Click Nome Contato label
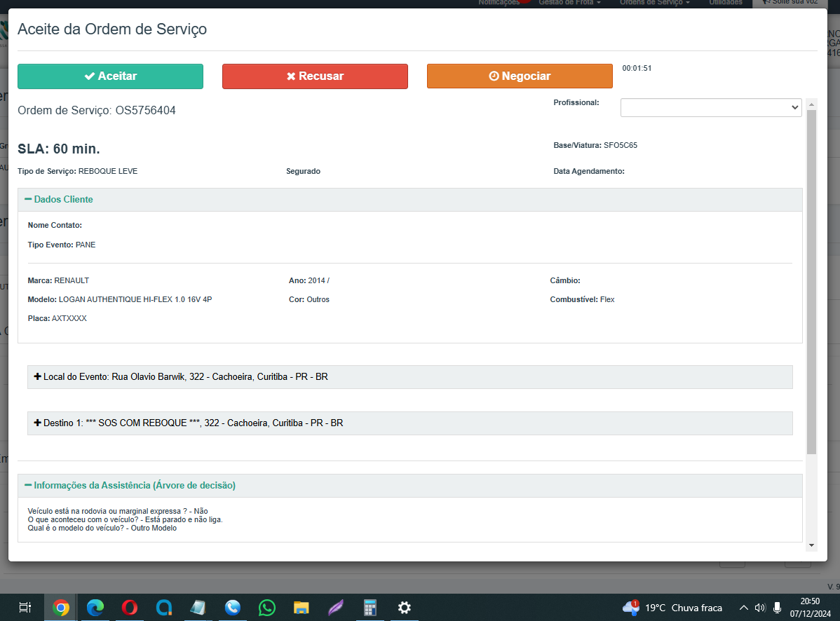Viewport: 840px width, 621px height. (x=55, y=226)
